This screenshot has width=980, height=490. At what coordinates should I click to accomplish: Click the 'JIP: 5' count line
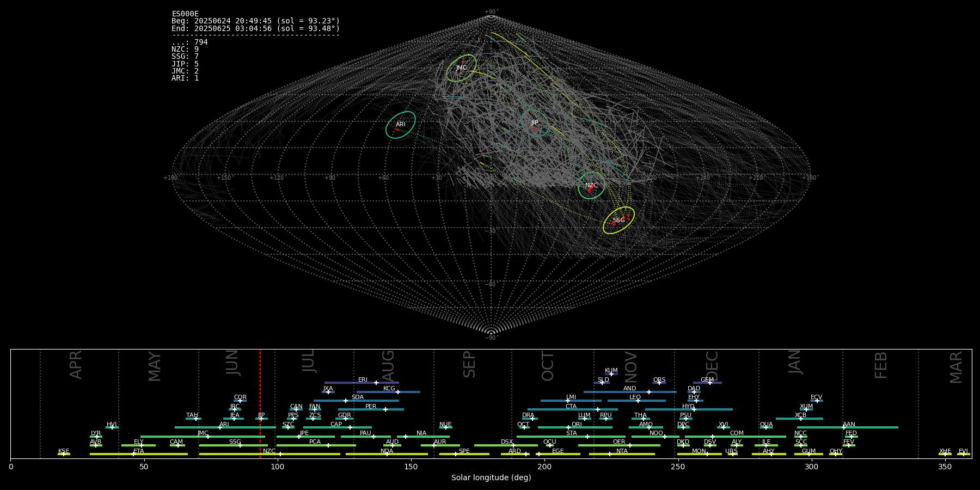coord(185,64)
